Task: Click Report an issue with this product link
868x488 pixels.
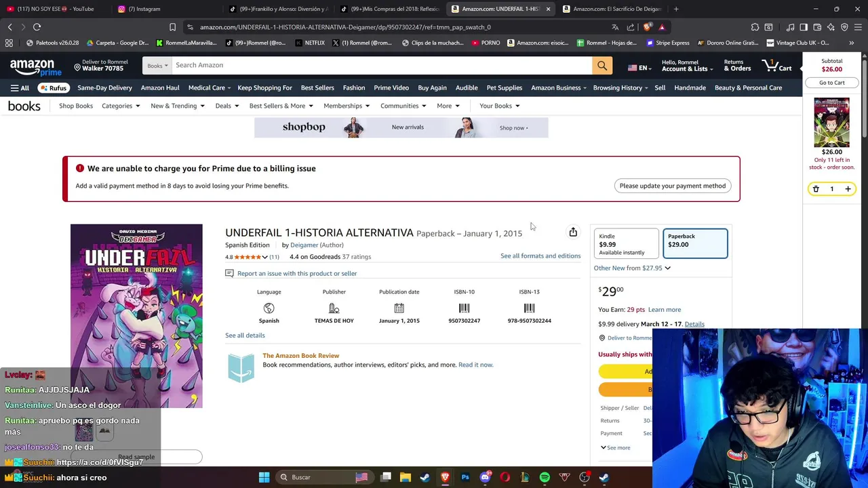Action: coord(297,273)
